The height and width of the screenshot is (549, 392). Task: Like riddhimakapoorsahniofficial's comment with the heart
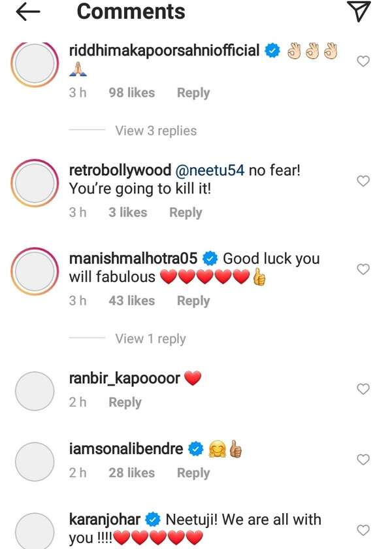363,61
